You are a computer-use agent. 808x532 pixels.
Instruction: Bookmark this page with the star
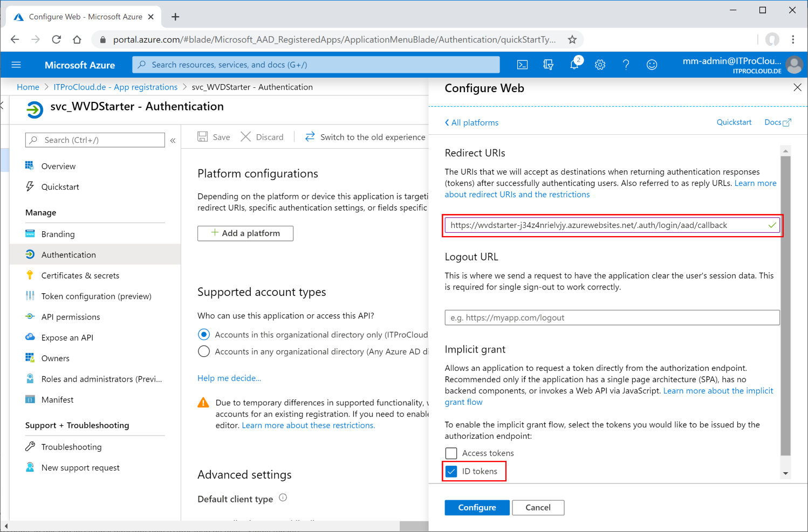[x=572, y=39]
